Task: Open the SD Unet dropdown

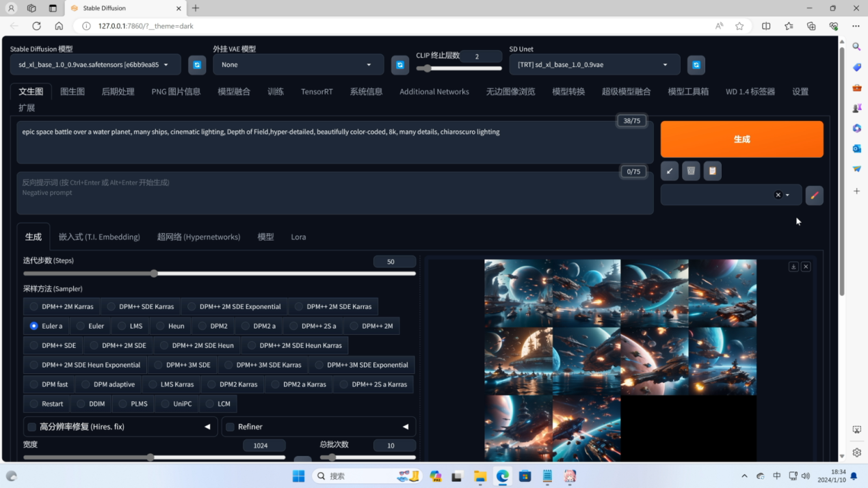Action: 594,65
